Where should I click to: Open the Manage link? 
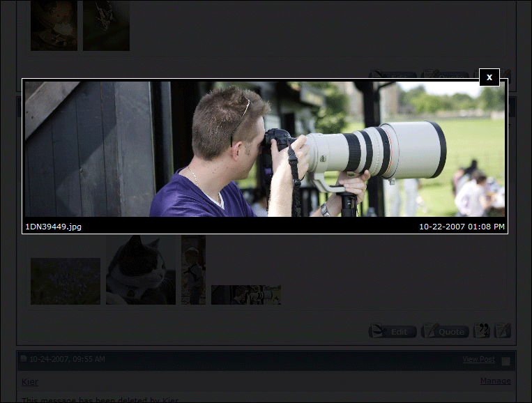point(495,381)
